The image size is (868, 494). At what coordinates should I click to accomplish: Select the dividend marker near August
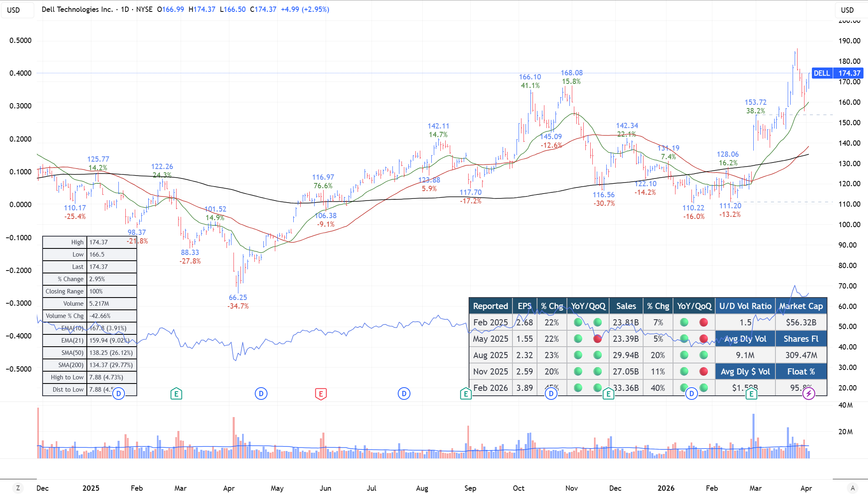click(x=404, y=394)
